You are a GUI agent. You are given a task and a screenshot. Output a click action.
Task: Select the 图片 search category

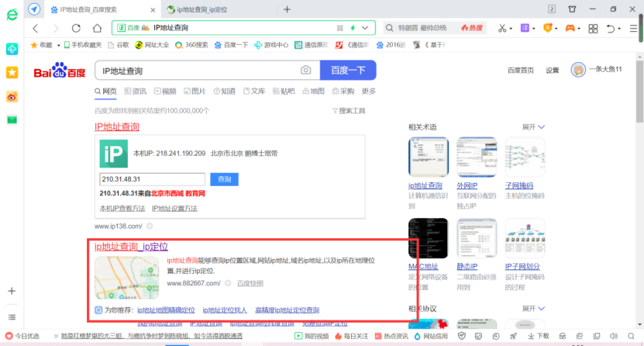click(195, 92)
